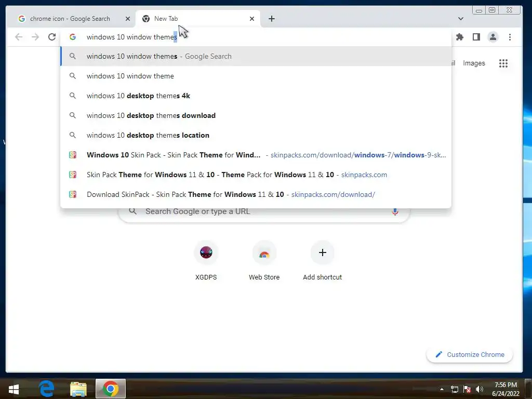Toggle the side panel icon

coord(476,37)
